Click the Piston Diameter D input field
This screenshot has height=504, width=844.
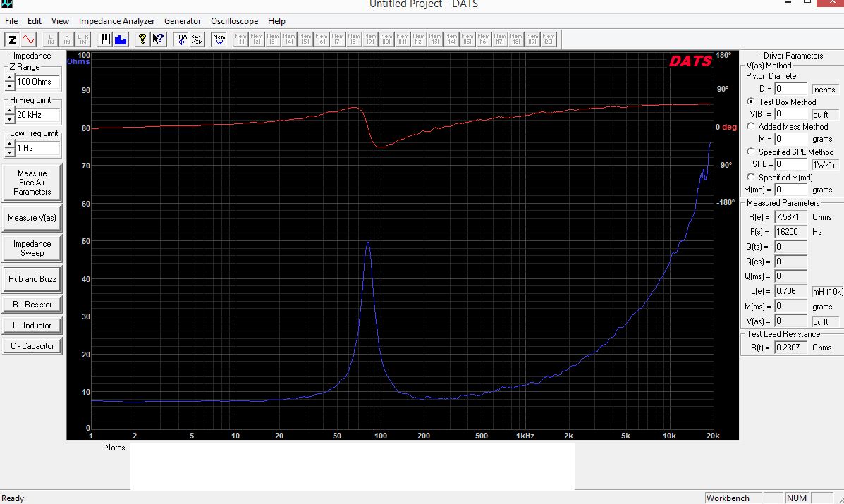tap(790, 89)
